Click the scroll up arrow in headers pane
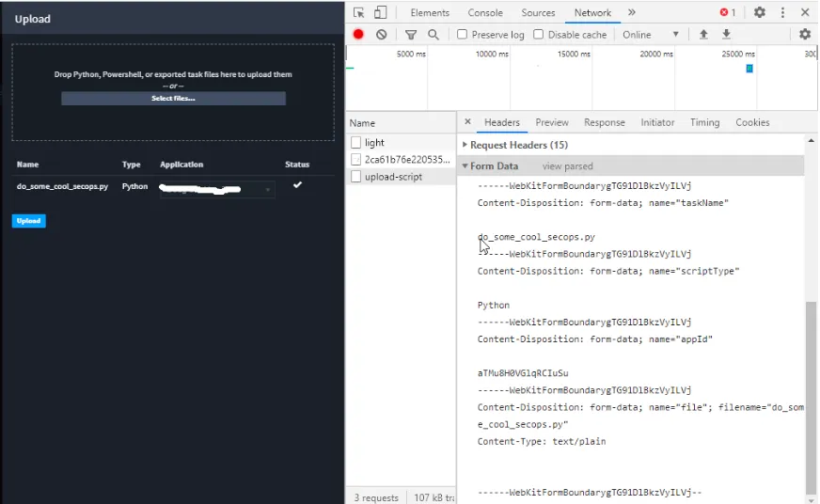Screen dimensions: 820x504 pyautogui.click(x=811, y=140)
